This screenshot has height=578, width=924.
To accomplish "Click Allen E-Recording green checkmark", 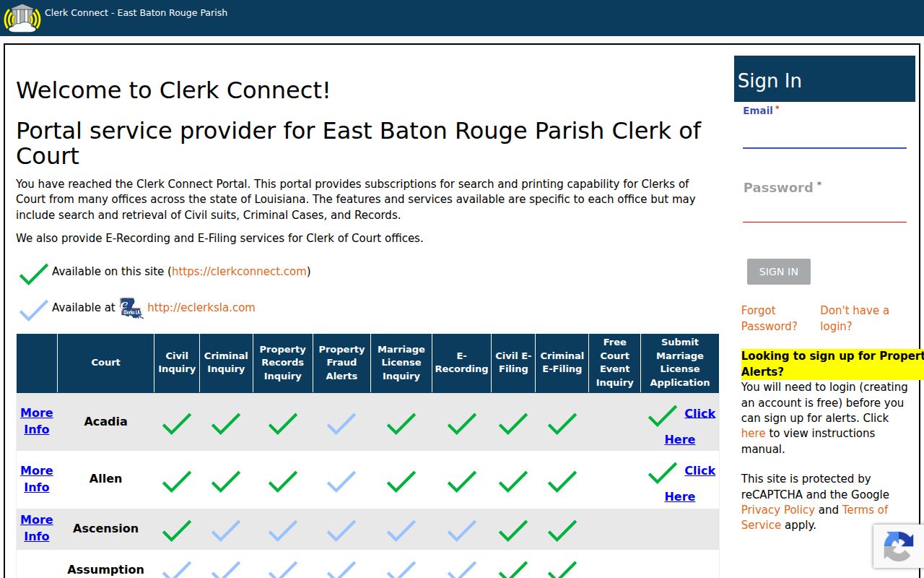I will [462, 481].
